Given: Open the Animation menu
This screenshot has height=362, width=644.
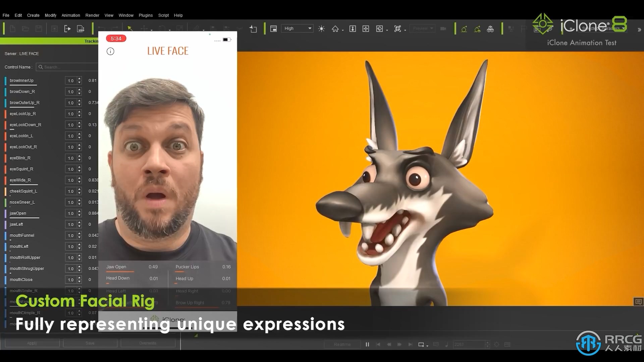Looking at the screenshot, I should point(70,15).
